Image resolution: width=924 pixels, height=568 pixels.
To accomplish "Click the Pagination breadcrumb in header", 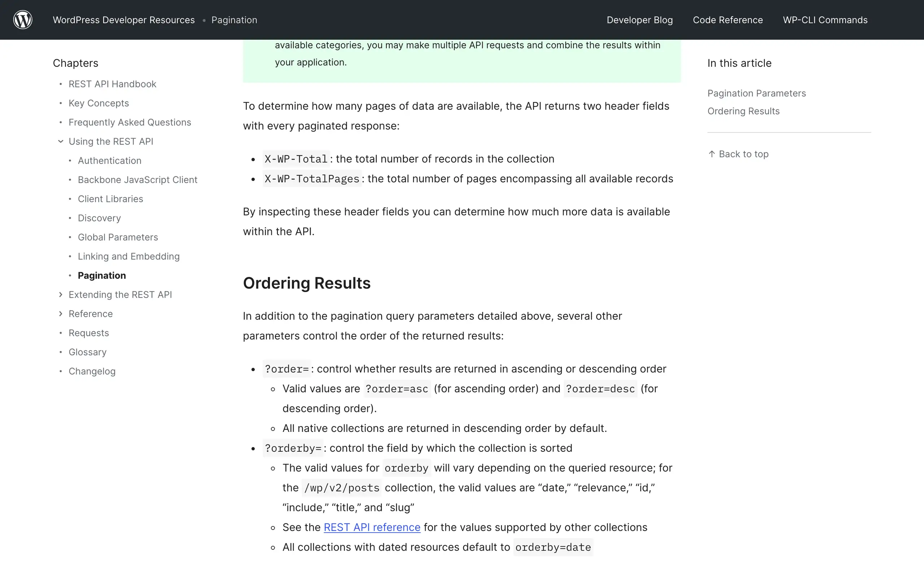I will tap(234, 20).
